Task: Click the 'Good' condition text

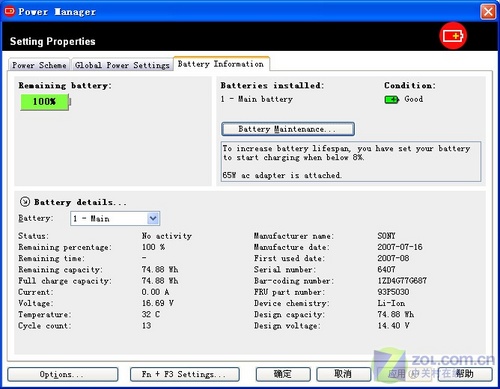Action: coord(414,99)
